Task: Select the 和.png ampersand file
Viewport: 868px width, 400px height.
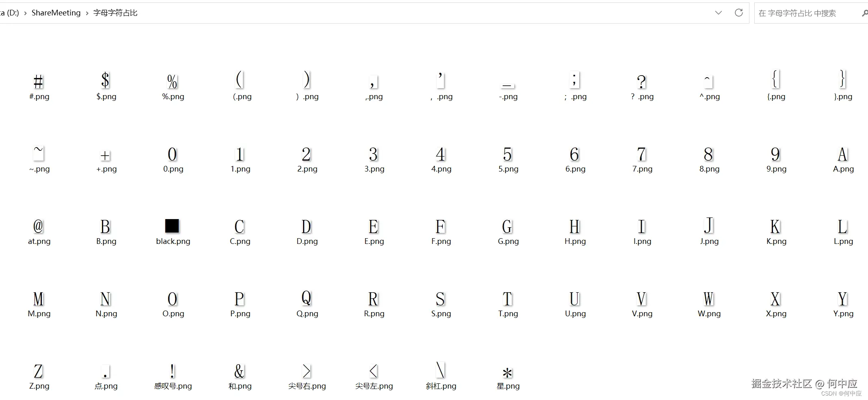Action: tap(239, 371)
